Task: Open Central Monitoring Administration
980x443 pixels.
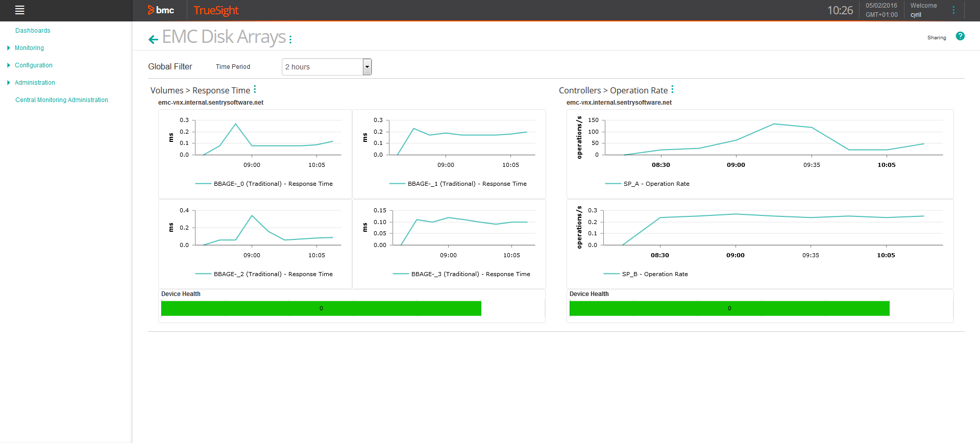Action: coord(62,100)
